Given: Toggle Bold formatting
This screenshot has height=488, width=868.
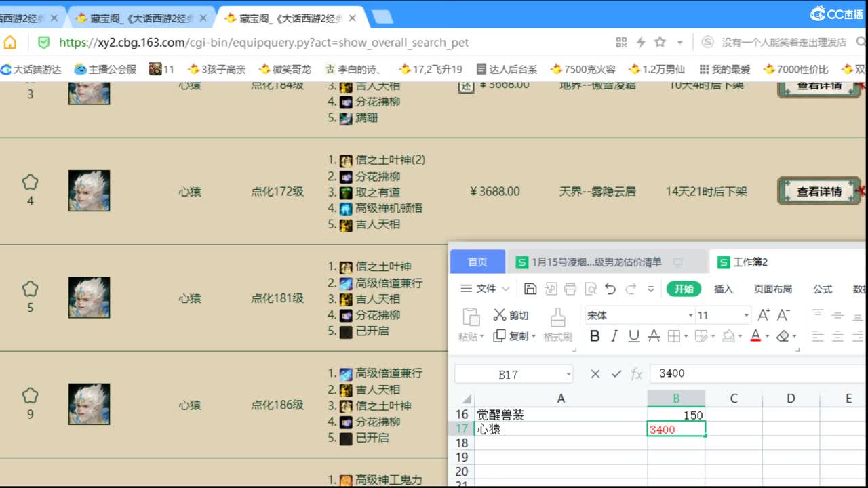Looking at the screenshot, I should tap(595, 335).
